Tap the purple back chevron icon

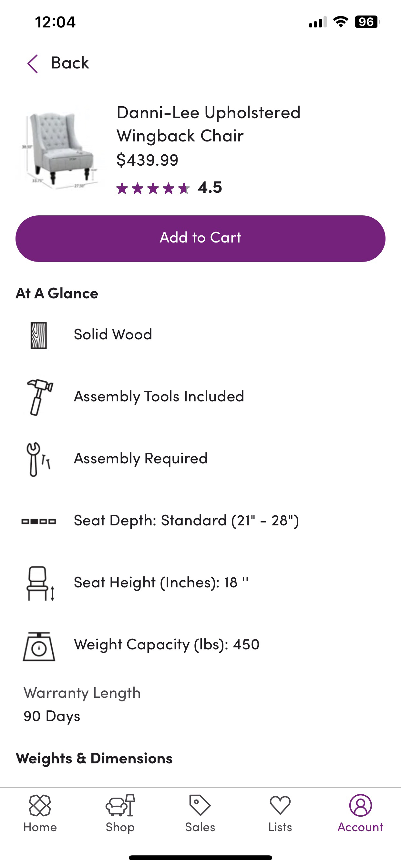coord(32,64)
